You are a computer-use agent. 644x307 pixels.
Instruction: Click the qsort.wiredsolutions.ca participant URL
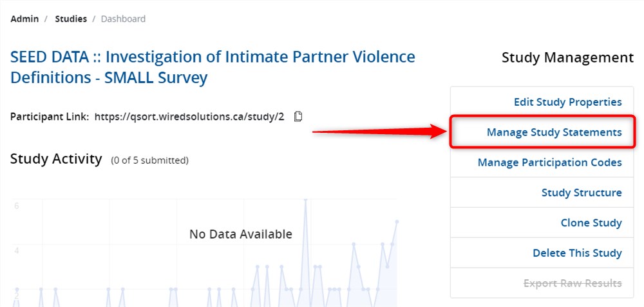coord(189,117)
